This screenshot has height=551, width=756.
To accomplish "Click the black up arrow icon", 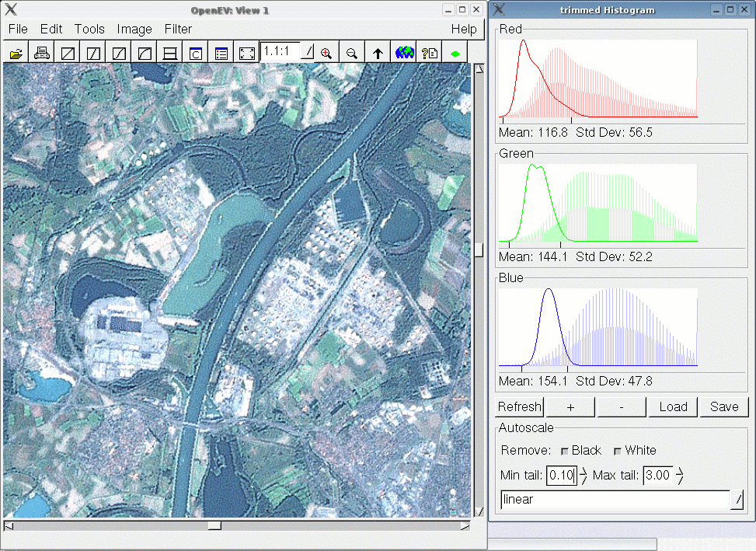I will 378,54.
